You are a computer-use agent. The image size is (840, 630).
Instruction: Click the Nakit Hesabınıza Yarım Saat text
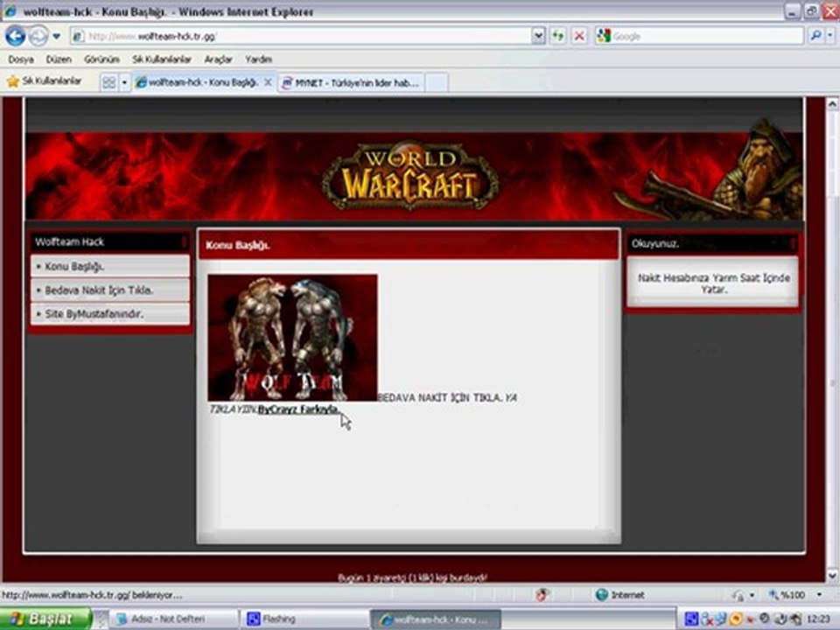click(714, 283)
